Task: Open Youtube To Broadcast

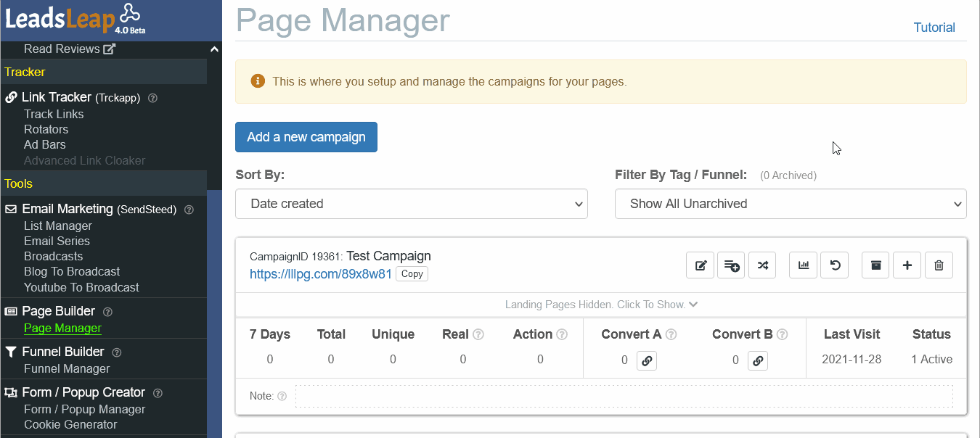Action: [x=81, y=287]
